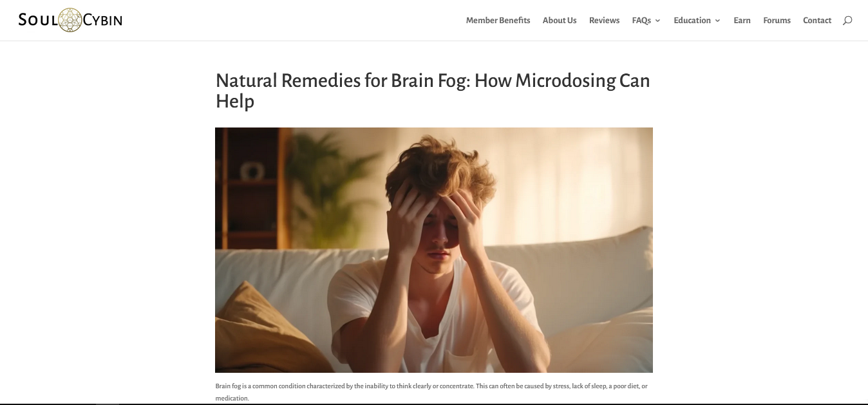This screenshot has height=405, width=868.
Task: Visit the Forums link
Action: (777, 21)
